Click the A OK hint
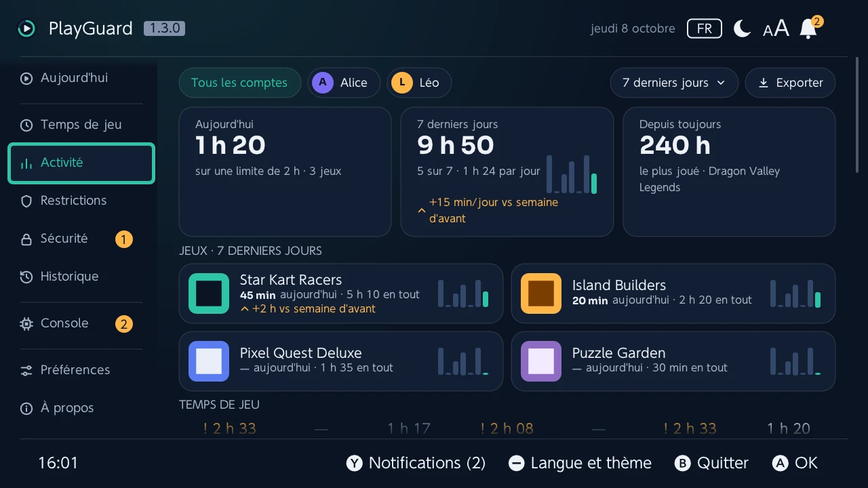 pos(795,463)
